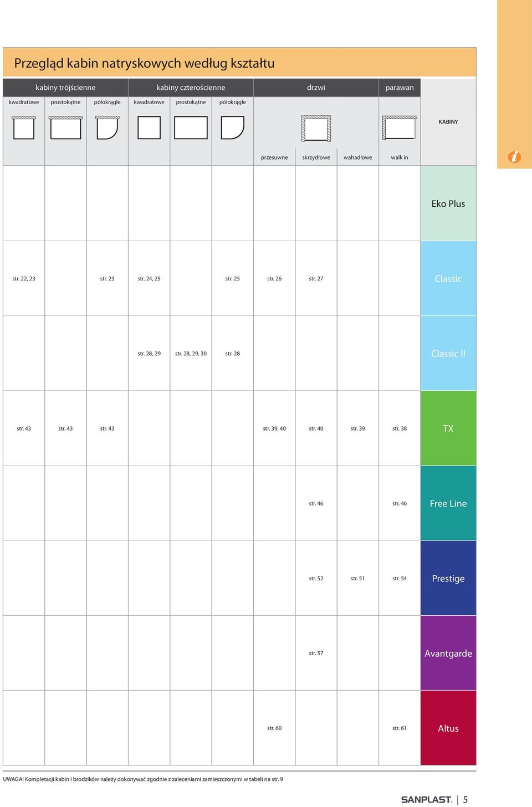Open page reference 'str. 22, 23'
This screenshot has height=807, width=532.
[x=24, y=279]
